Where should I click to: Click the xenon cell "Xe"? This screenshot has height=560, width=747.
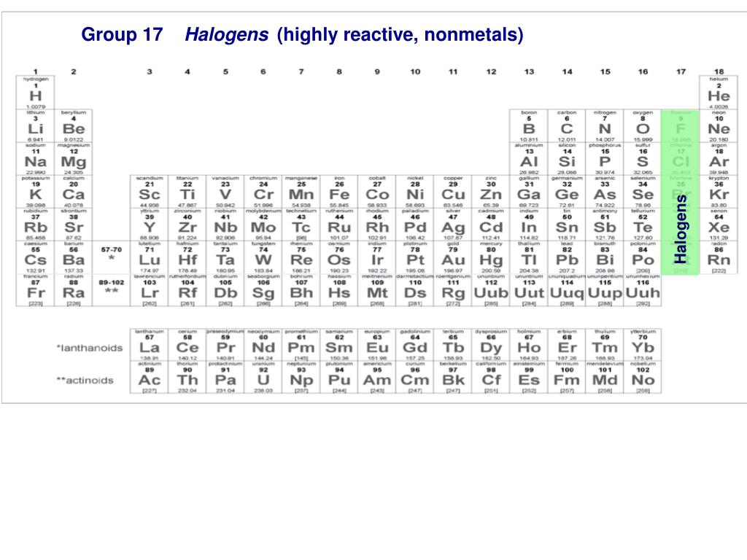click(719, 225)
